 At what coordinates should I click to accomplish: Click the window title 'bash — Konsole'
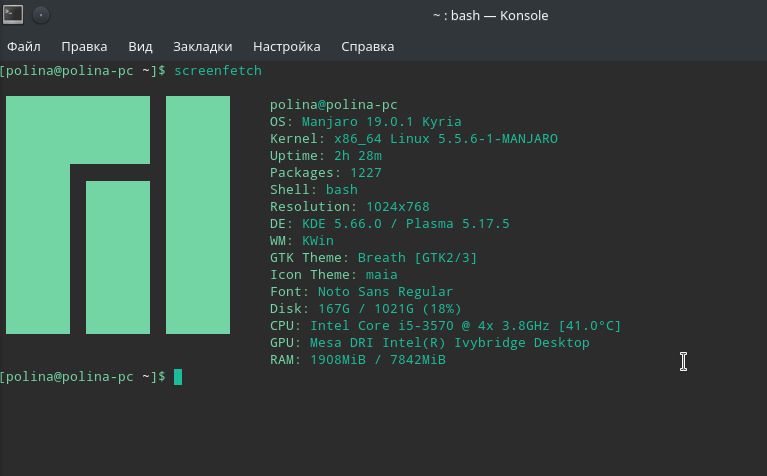[x=490, y=16]
